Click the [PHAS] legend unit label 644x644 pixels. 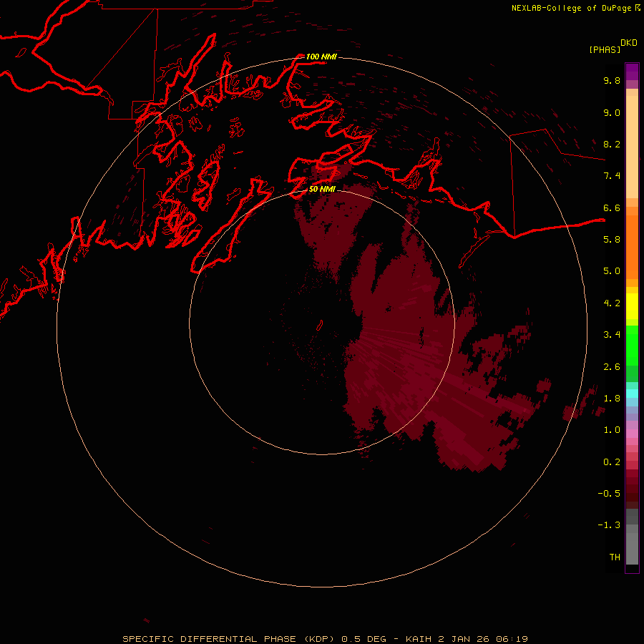[x=605, y=50]
